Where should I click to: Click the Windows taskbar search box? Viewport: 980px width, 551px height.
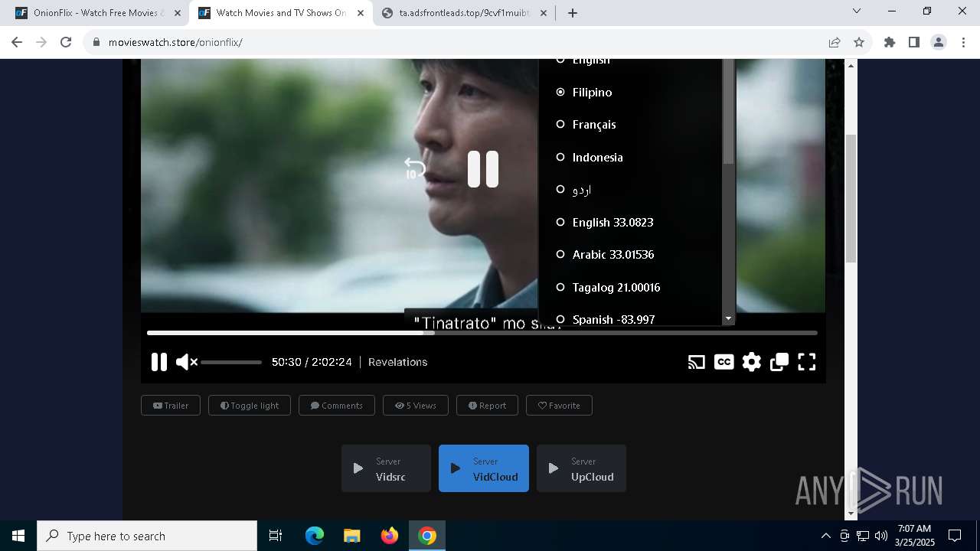[147, 536]
